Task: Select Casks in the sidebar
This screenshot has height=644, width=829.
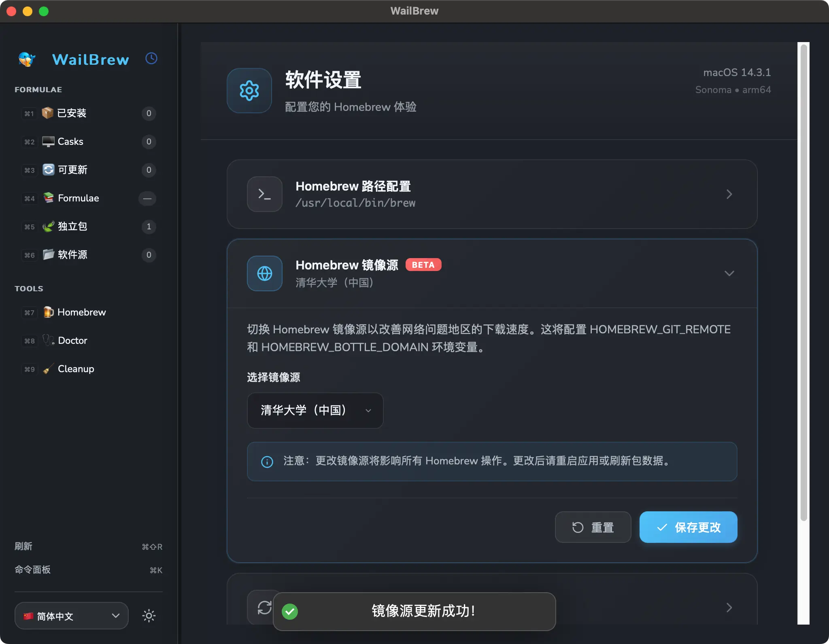Action: (x=88, y=142)
